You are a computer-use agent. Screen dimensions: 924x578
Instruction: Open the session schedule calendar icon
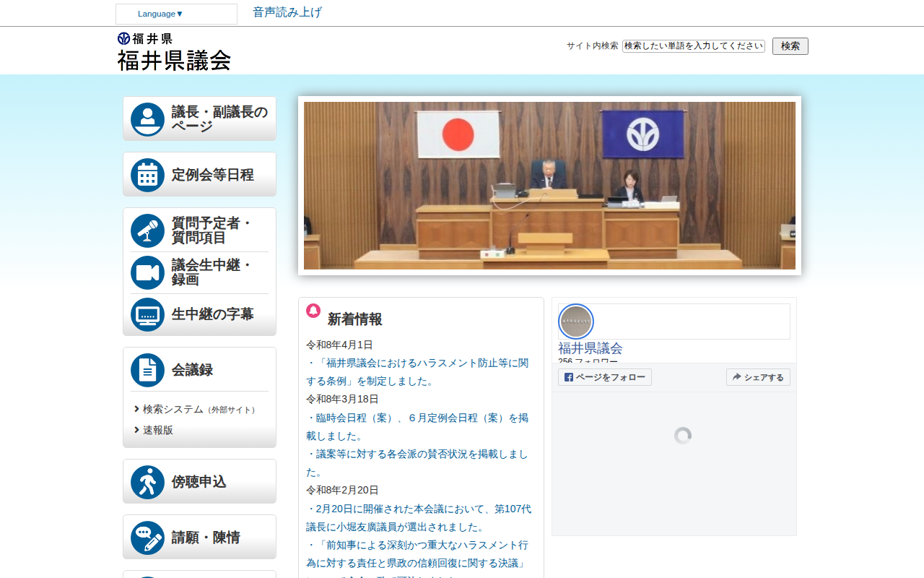tap(147, 175)
